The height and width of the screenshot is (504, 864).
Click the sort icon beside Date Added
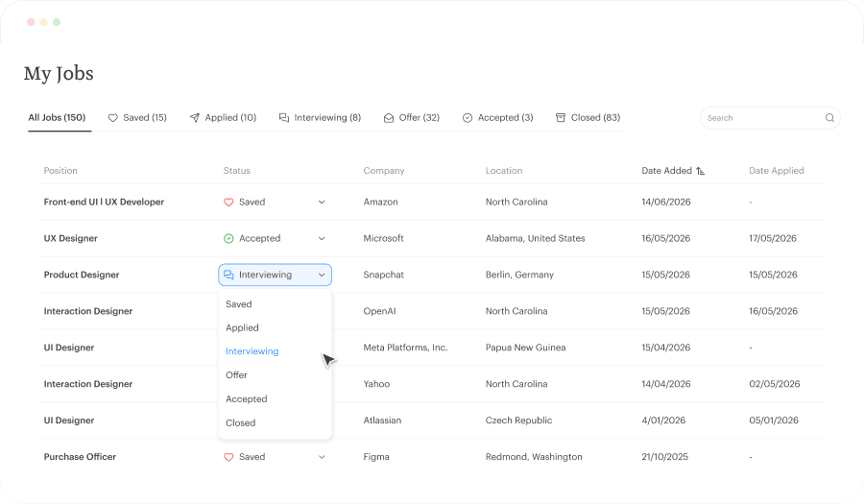pyautogui.click(x=701, y=171)
